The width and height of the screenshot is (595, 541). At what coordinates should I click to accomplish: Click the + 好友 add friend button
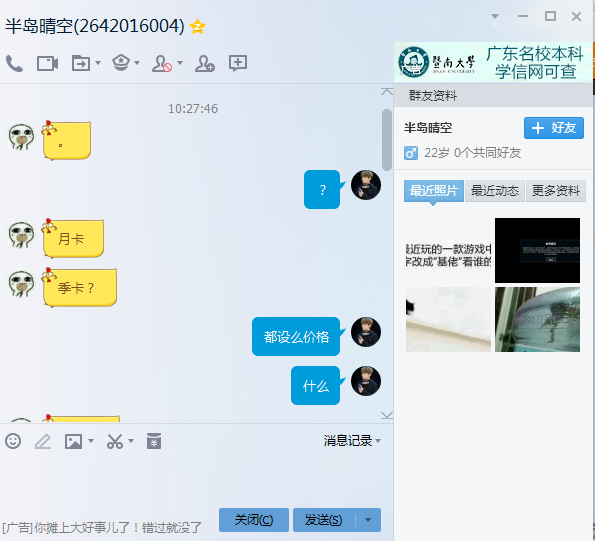[554, 128]
